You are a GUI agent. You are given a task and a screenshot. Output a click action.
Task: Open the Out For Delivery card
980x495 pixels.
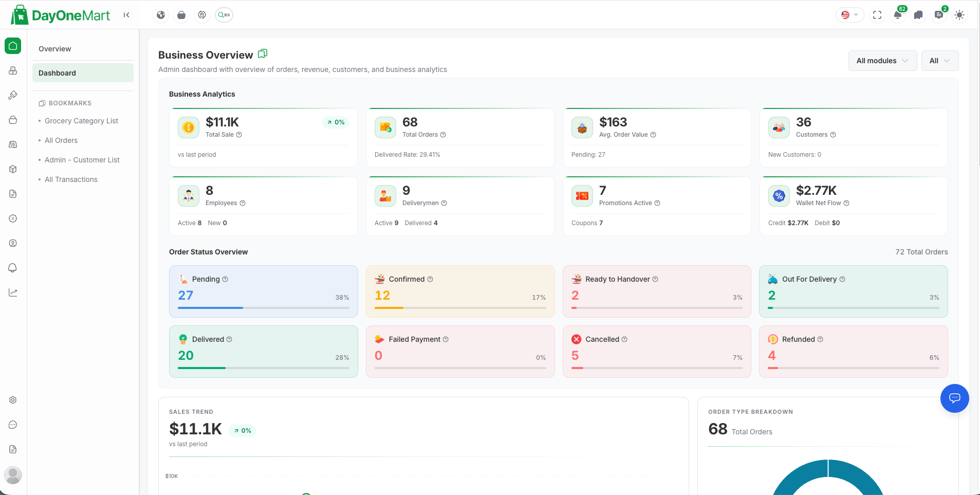pos(854,291)
